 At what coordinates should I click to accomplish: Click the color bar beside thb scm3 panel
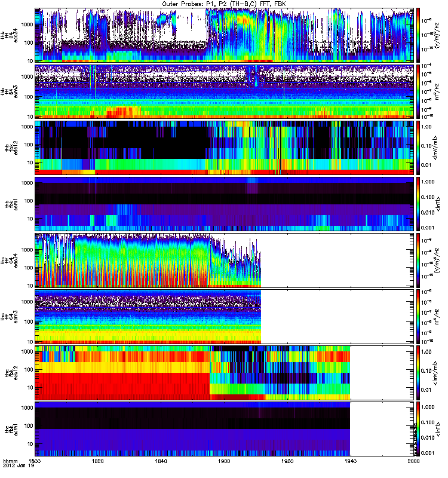point(418,91)
